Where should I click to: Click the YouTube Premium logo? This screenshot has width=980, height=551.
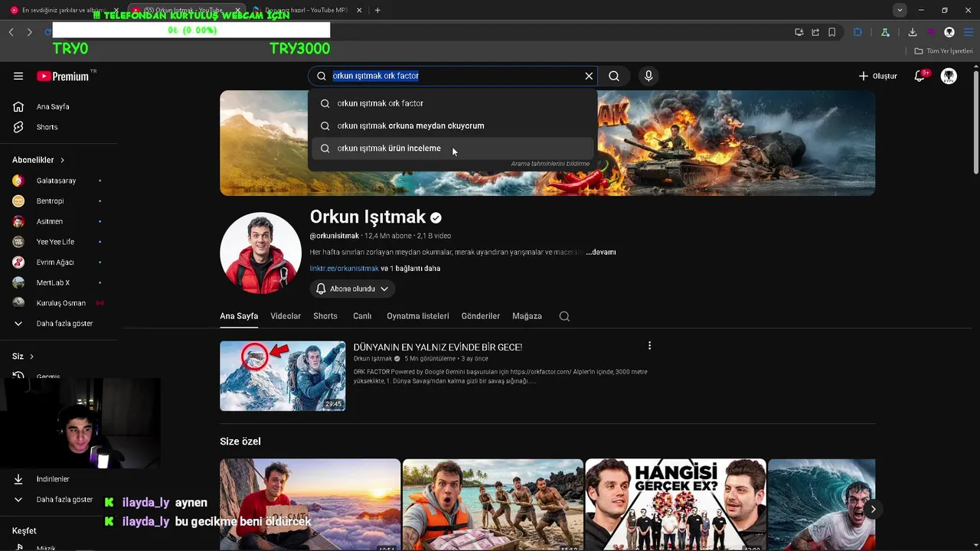(x=64, y=76)
